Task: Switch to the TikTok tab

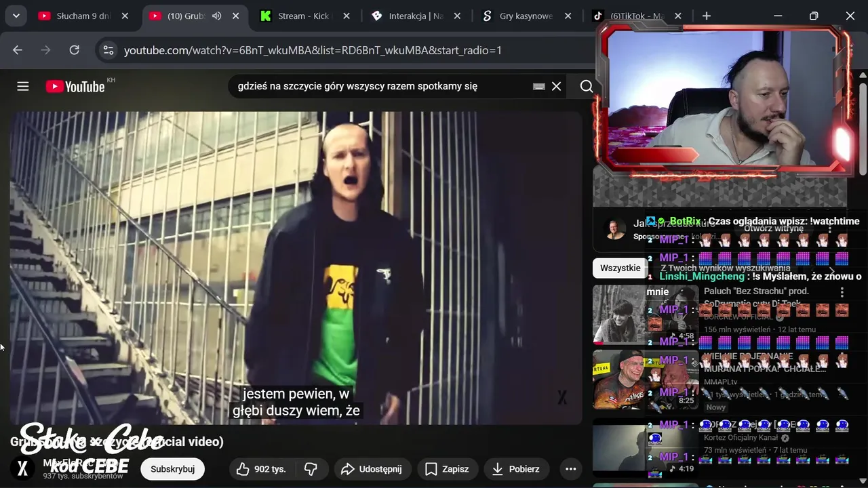Action: click(x=636, y=16)
